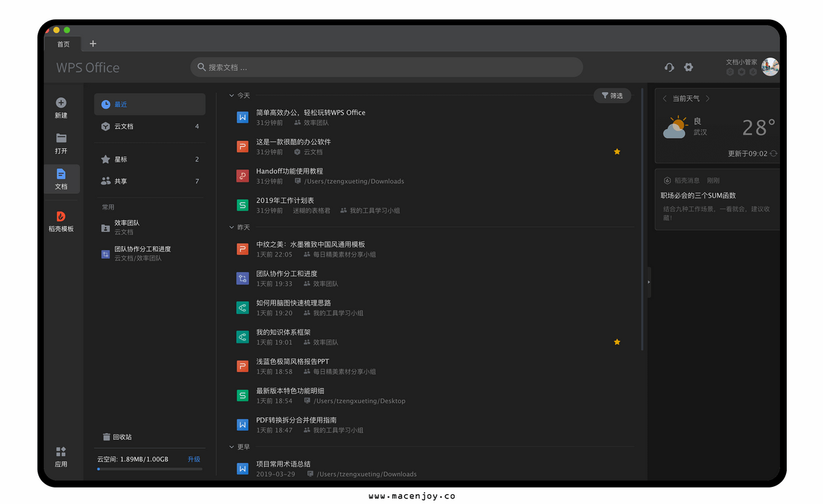
Task: Click presentation icon of 浅蓝色极简风格报告PPT
Action: (x=242, y=366)
